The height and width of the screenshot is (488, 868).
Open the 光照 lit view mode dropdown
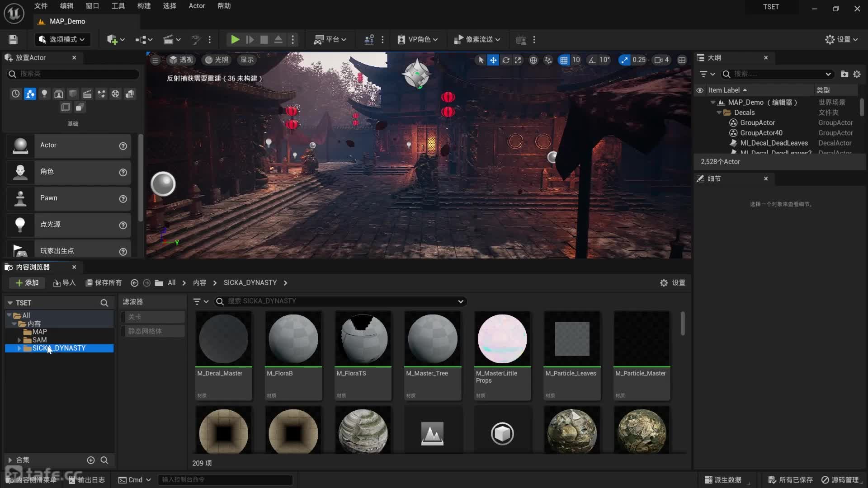tap(217, 60)
